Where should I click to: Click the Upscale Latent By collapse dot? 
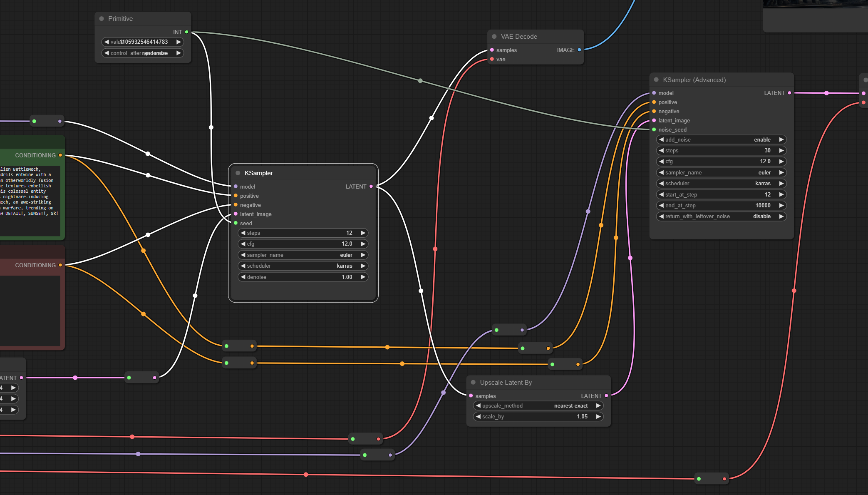pos(473,383)
